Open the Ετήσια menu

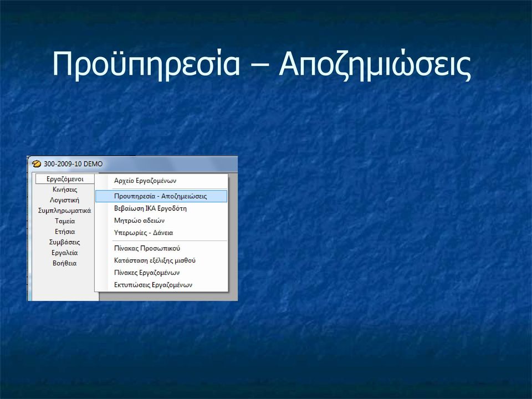pyautogui.click(x=65, y=232)
